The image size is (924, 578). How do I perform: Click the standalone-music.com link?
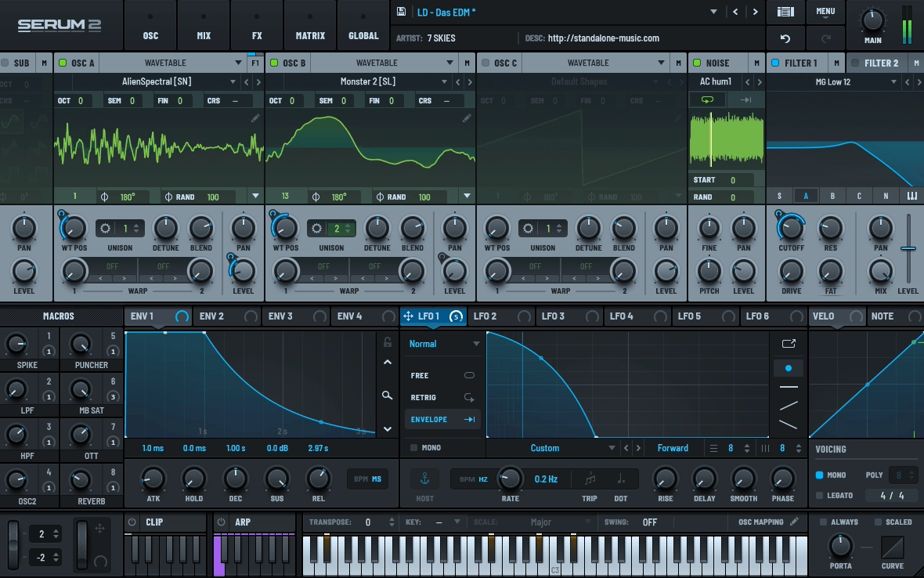coord(603,38)
